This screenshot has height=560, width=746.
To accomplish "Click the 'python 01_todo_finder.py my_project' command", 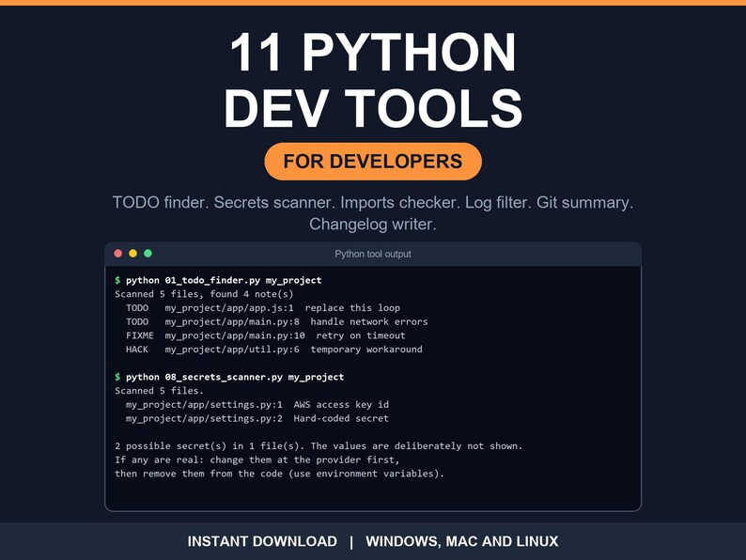I will pos(224,280).
